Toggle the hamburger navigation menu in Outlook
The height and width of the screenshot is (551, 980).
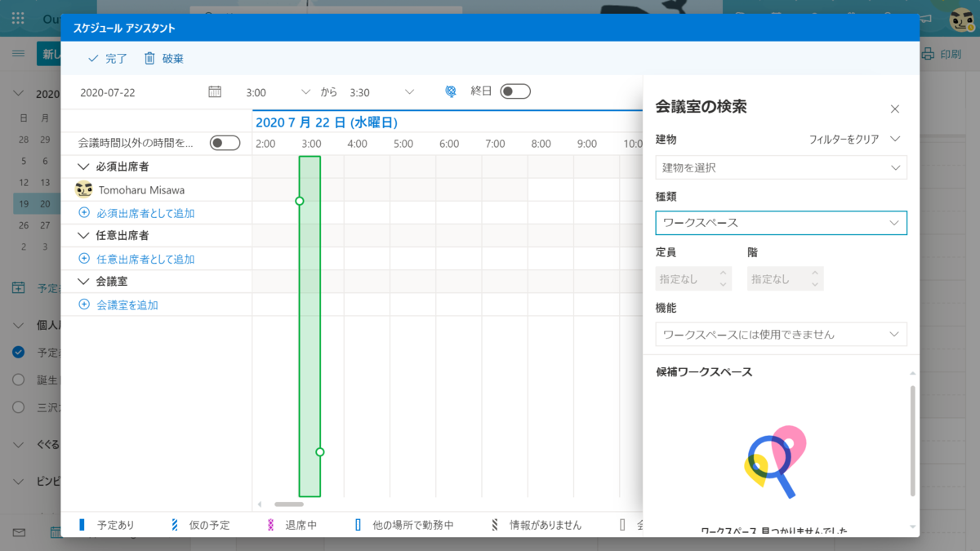click(18, 54)
